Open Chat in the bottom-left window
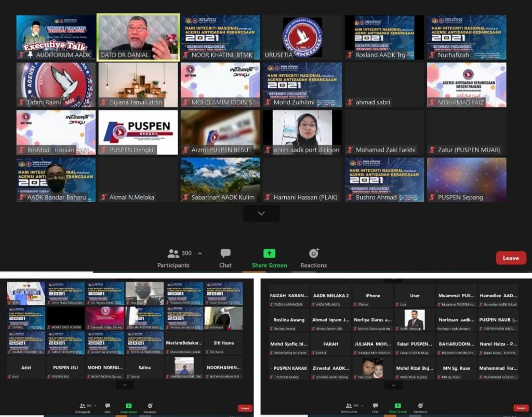Image resolution: width=532 pixels, height=417 pixels. [108, 408]
